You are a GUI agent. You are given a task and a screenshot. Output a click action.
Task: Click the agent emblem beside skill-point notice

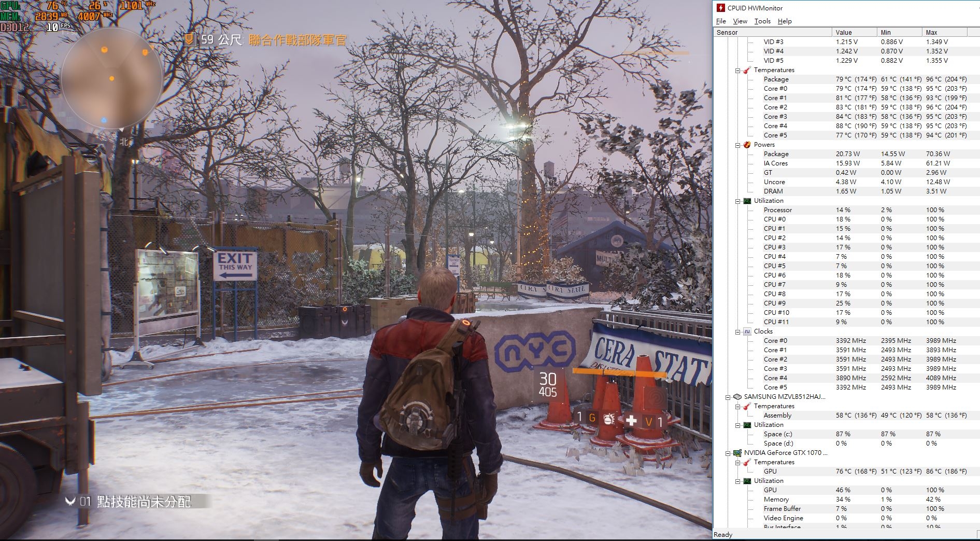coord(70,501)
